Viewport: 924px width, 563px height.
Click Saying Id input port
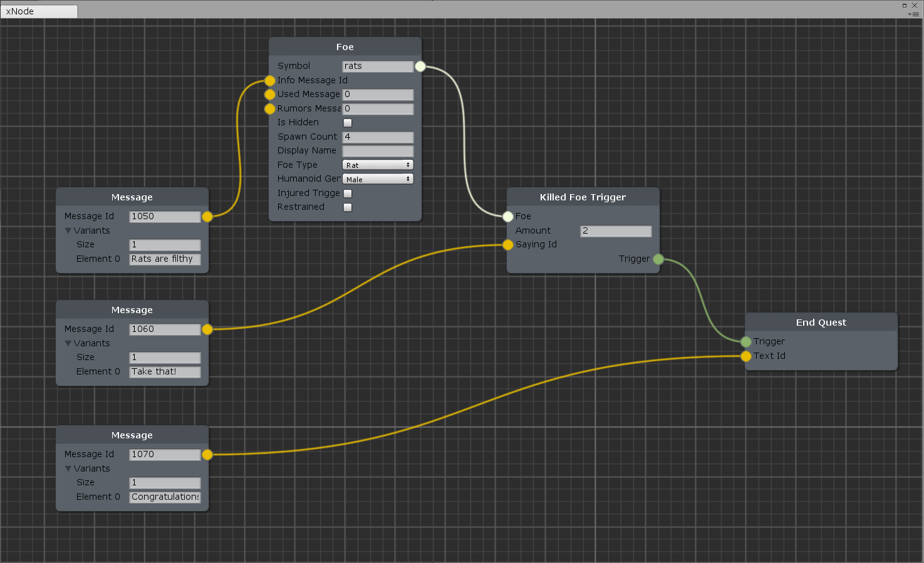coord(508,245)
